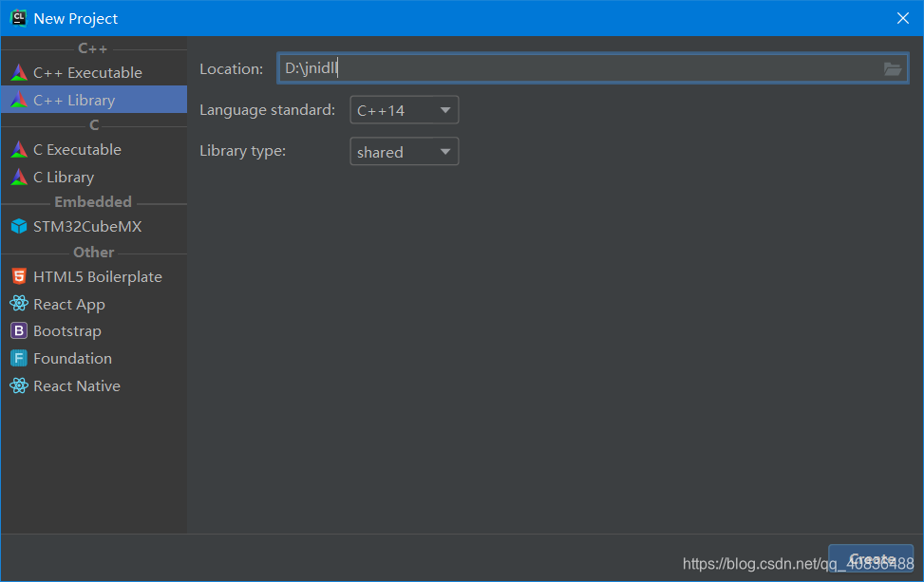Screen dimensions: 924x582
Task: Click the CMake triangle icon beside C Library
Action: [19, 177]
